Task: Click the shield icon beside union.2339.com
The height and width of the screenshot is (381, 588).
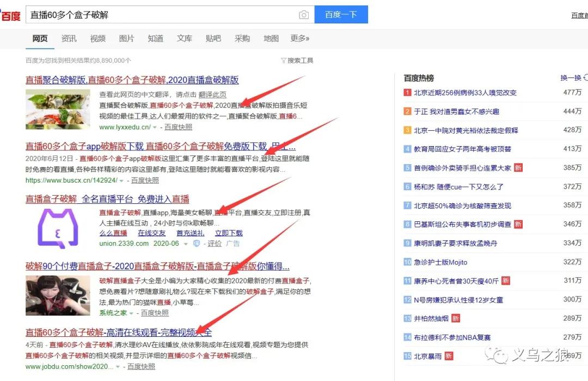Action: pyautogui.click(x=197, y=244)
